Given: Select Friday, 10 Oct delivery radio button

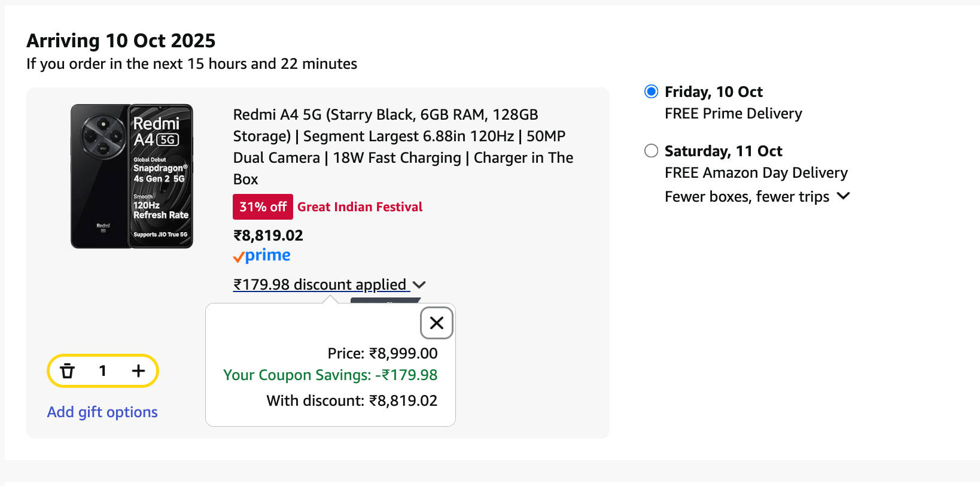Looking at the screenshot, I should coord(651,92).
